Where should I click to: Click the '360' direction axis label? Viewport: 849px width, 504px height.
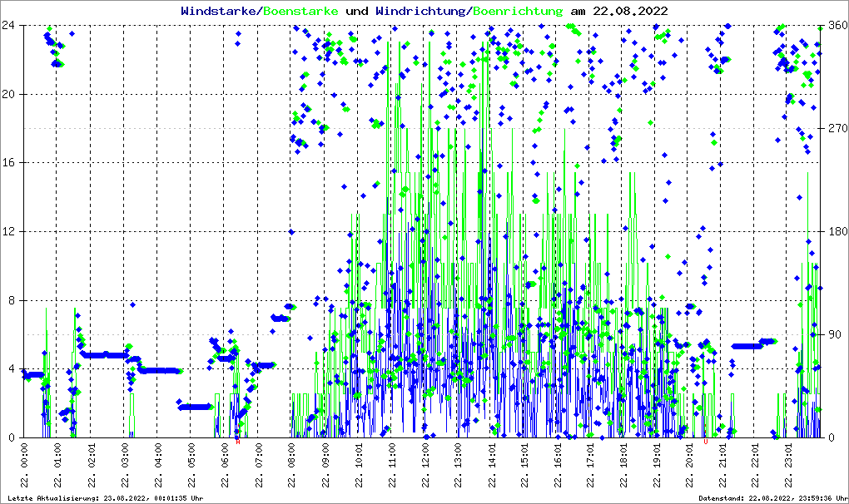[838, 25]
